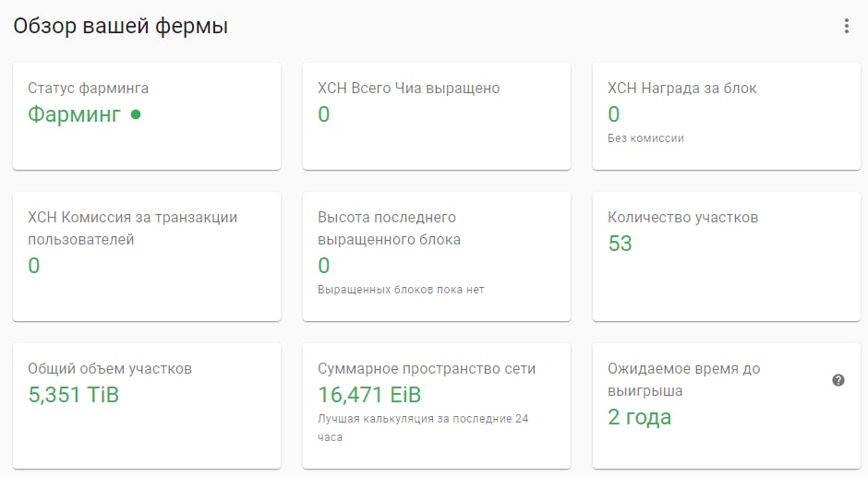Screen dimensions: 868x477
Task: Click the help icon for expected win time
Action: click(838, 380)
